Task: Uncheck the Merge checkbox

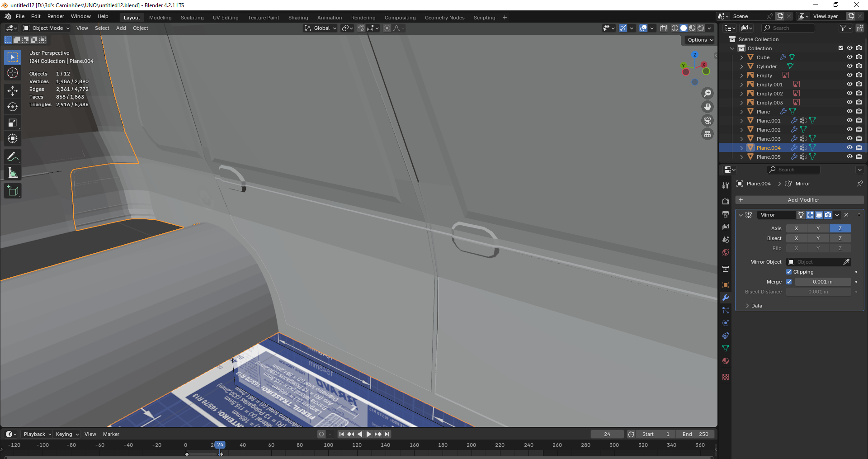Action: point(789,282)
